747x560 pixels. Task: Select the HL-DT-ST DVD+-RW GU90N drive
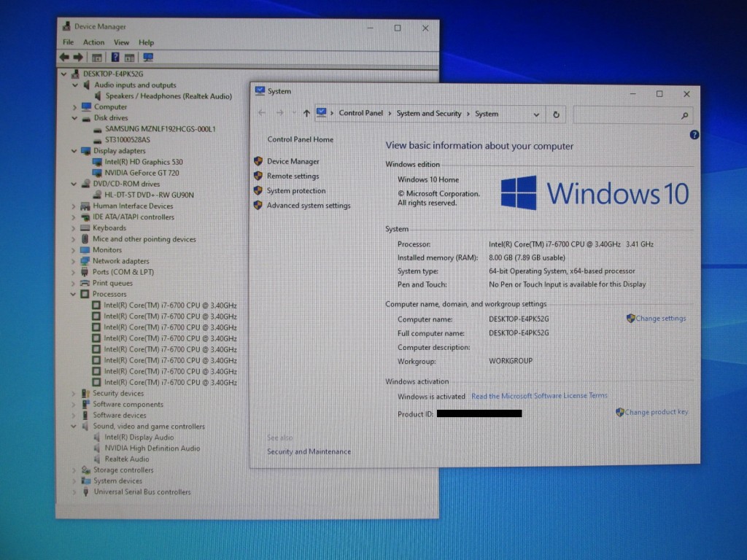[149, 195]
